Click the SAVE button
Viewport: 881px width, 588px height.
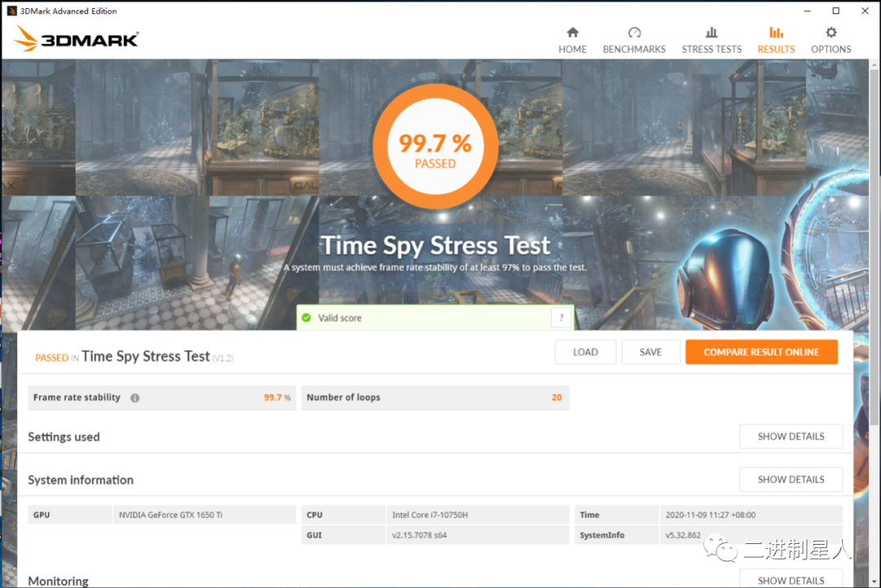pos(651,352)
